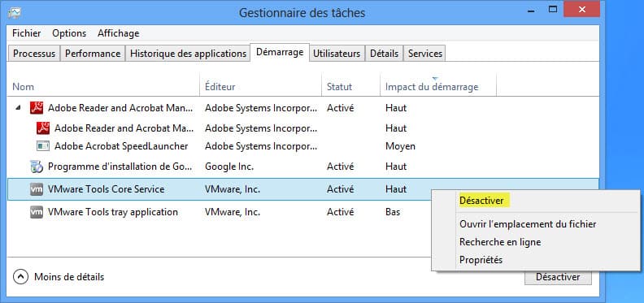Click the Moyen impact value
The height and width of the screenshot is (303, 644).
tap(400, 146)
